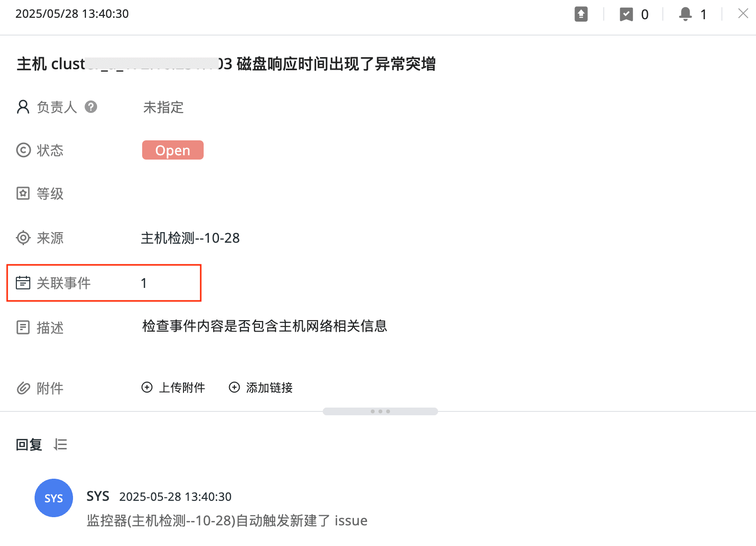Click the plus icon for 上传附件
The height and width of the screenshot is (546, 756).
pos(147,387)
